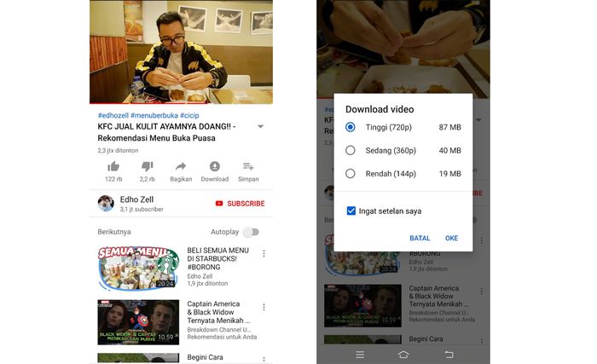Click the Download video dialog heading
This screenshot has width=597, height=364.
pyautogui.click(x=380, y=109)
